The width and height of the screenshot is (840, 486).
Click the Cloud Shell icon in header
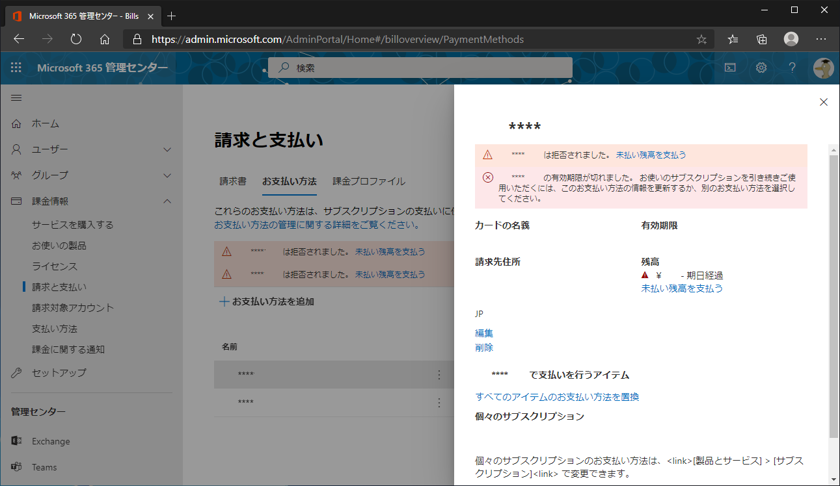pyautogui.click(x=730, y=68)
